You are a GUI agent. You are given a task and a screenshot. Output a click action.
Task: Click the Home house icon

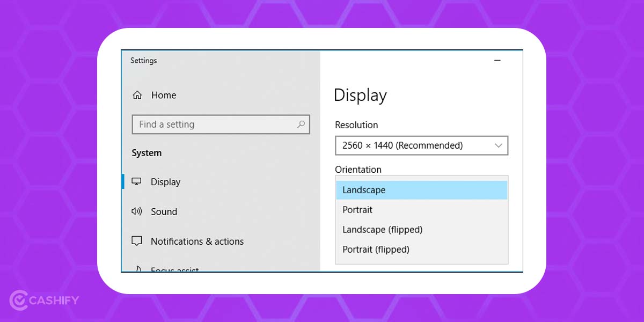tap(137, 96)
